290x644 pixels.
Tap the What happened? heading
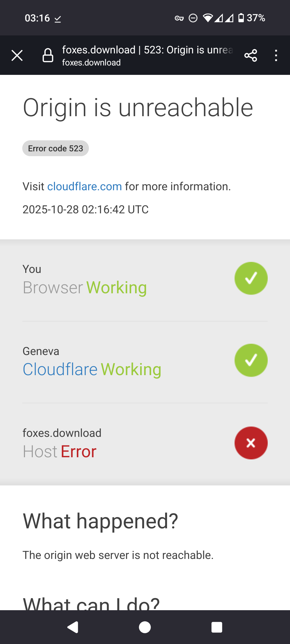point(100,521)
